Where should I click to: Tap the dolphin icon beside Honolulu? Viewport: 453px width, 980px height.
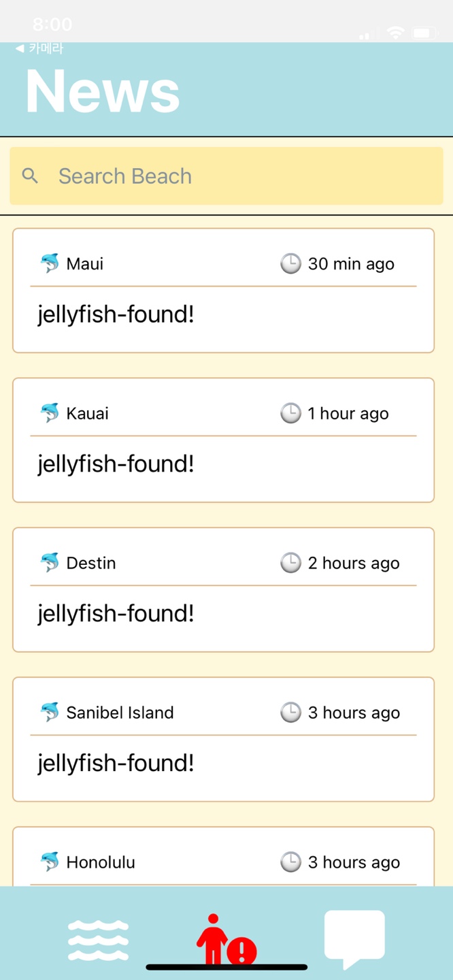click(50, 862)
